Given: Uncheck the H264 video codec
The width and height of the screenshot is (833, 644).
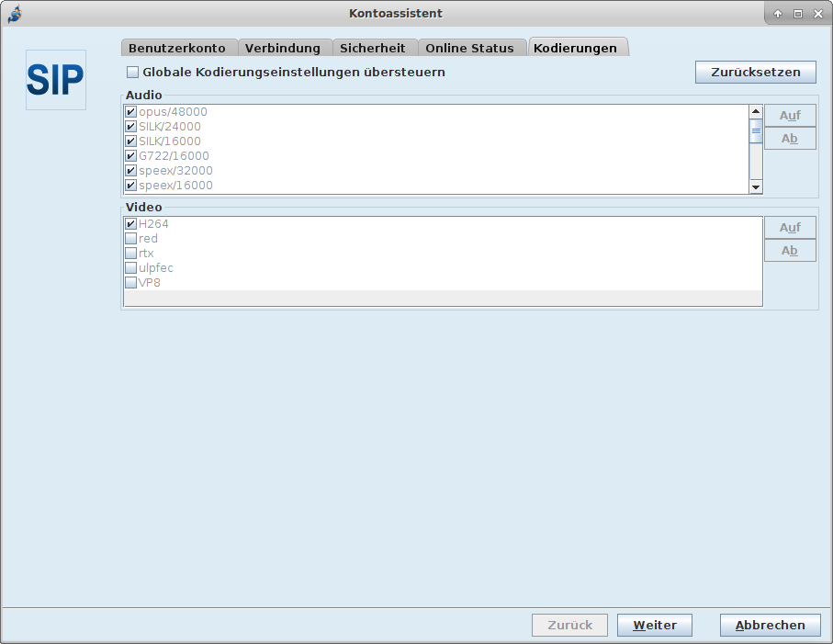Looking at the screenshot, I should (130, 224).
